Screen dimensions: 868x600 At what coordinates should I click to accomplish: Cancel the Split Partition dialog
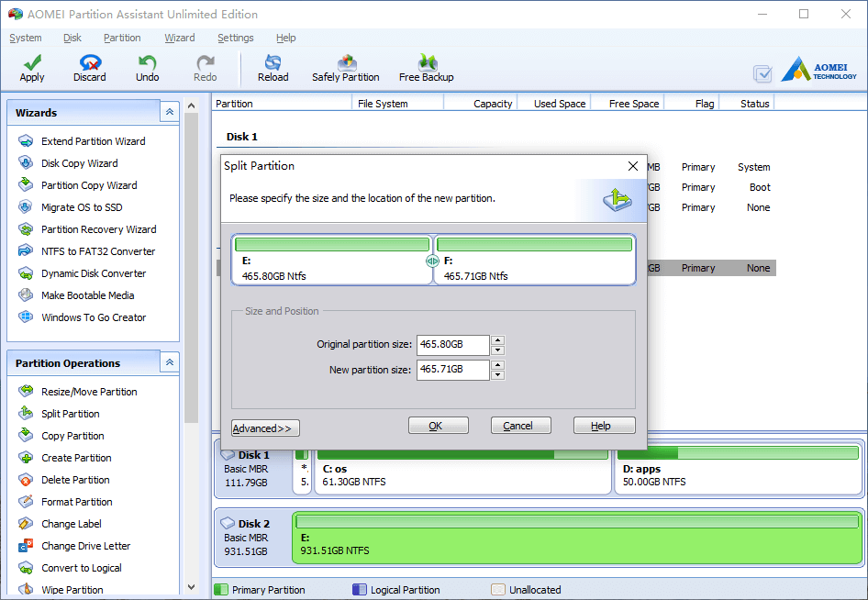[521, 426]
